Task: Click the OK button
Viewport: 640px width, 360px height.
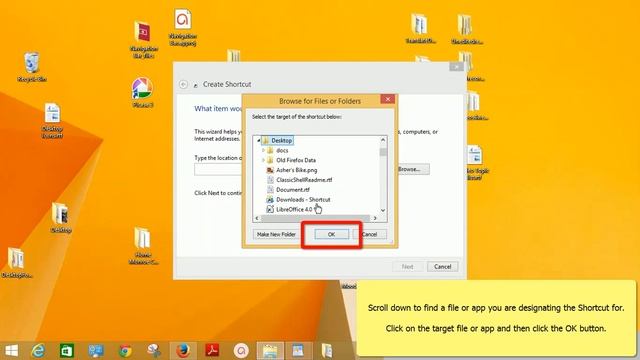Action: click(331, 234)
